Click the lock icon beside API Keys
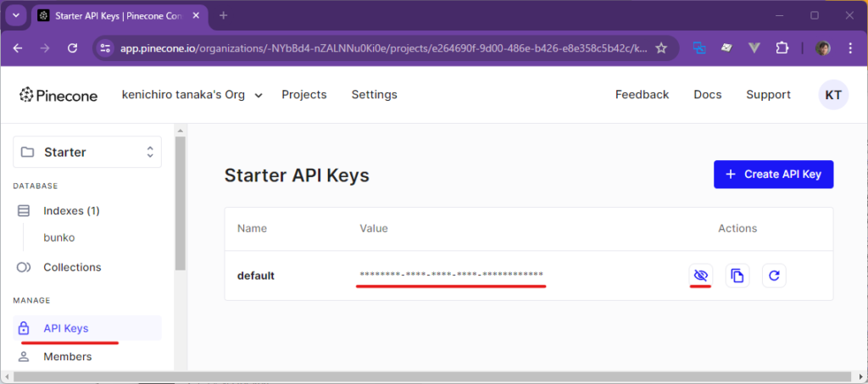 23,328
